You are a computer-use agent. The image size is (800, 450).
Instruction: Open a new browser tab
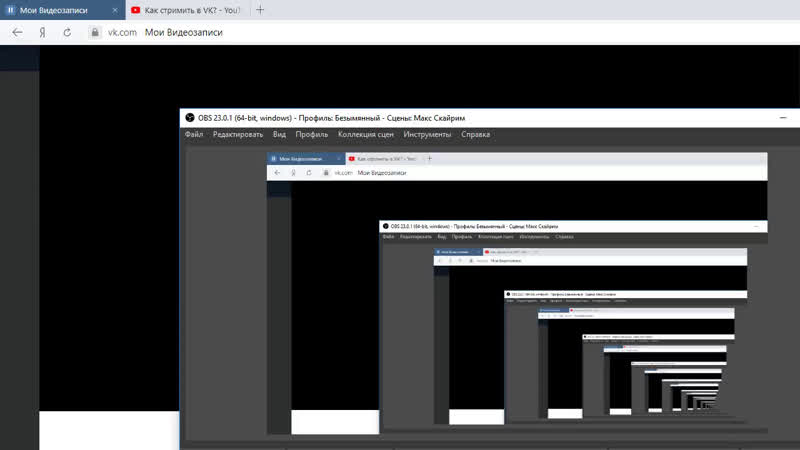point(260,10)
